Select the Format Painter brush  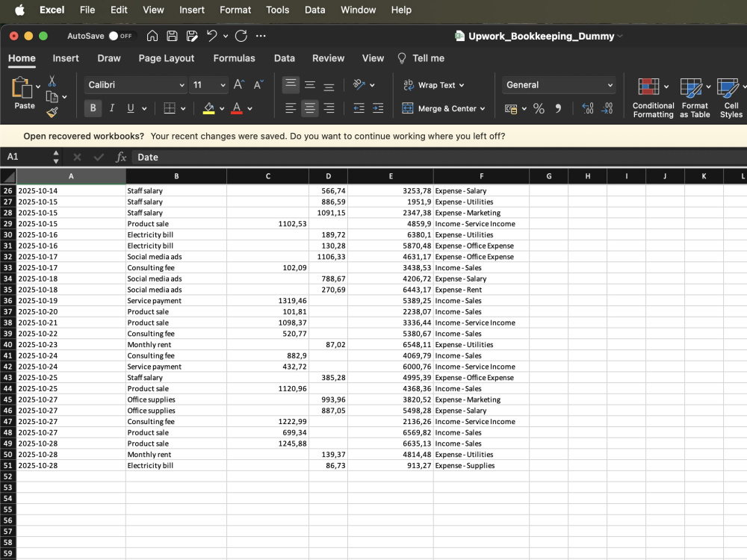[x=52, y=113]
